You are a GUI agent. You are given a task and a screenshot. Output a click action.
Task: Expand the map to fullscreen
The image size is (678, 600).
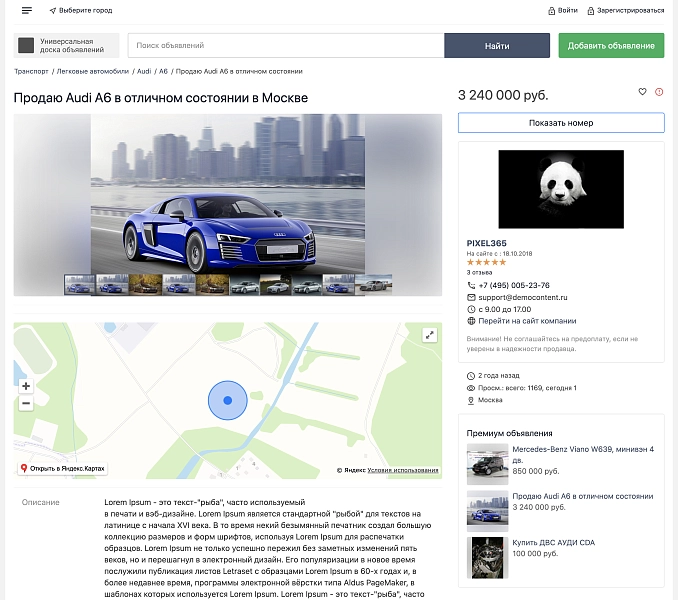tap(429, 335)
